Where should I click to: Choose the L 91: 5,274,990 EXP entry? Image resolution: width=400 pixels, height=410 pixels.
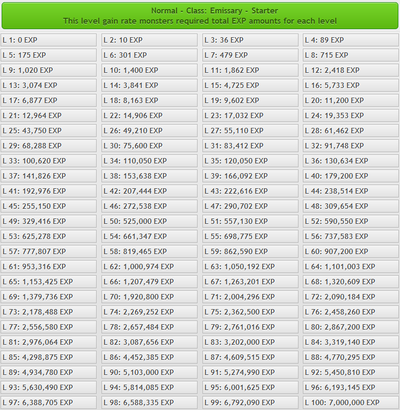click(x=250, y=372)
